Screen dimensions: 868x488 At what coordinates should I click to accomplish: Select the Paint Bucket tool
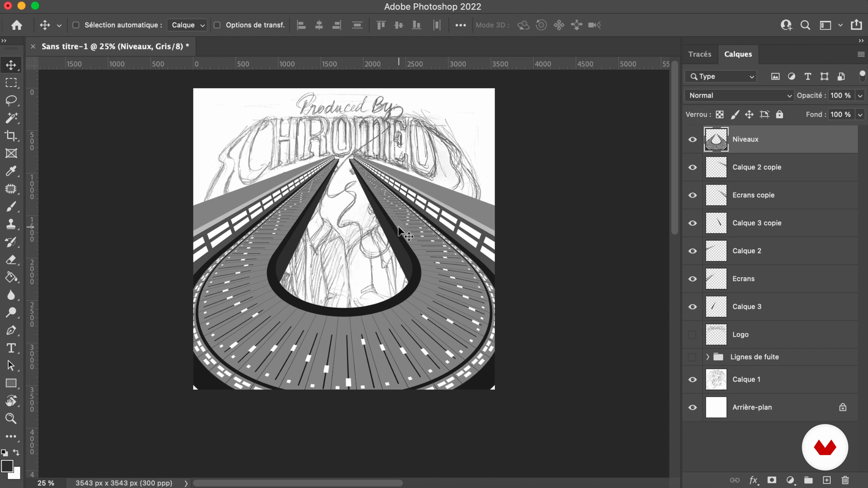pos(11,277)
